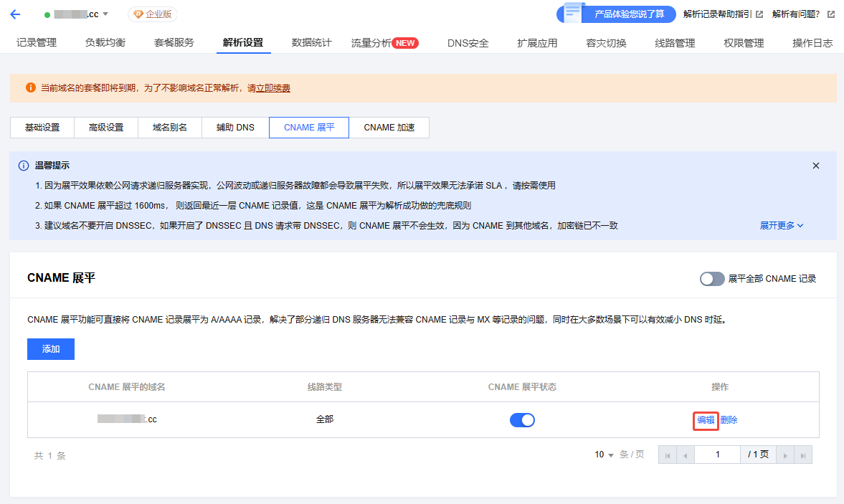This screenshot has width=844, height=504.
Task: Select the CNAME 加速 sub-tab
Action: (389, 128)
